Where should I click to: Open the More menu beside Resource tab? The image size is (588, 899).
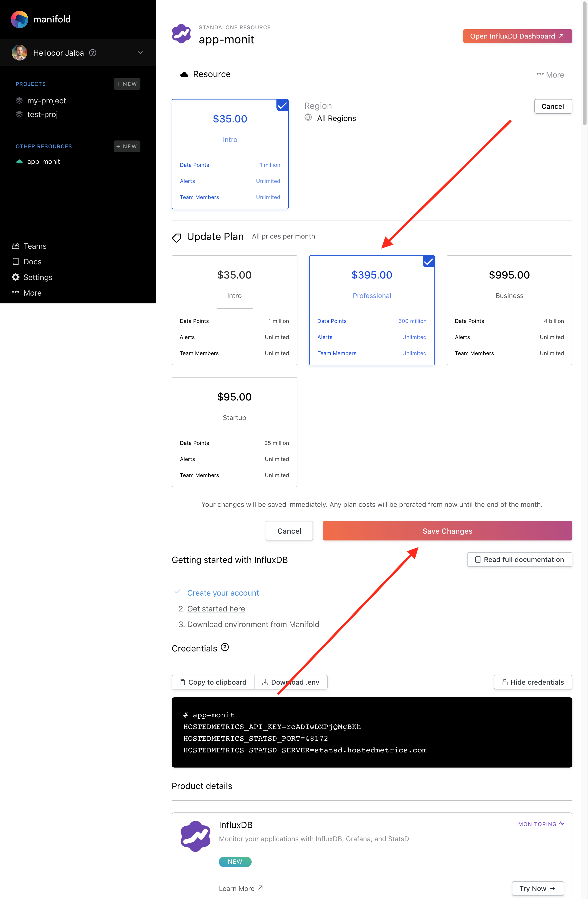point(550,75)
